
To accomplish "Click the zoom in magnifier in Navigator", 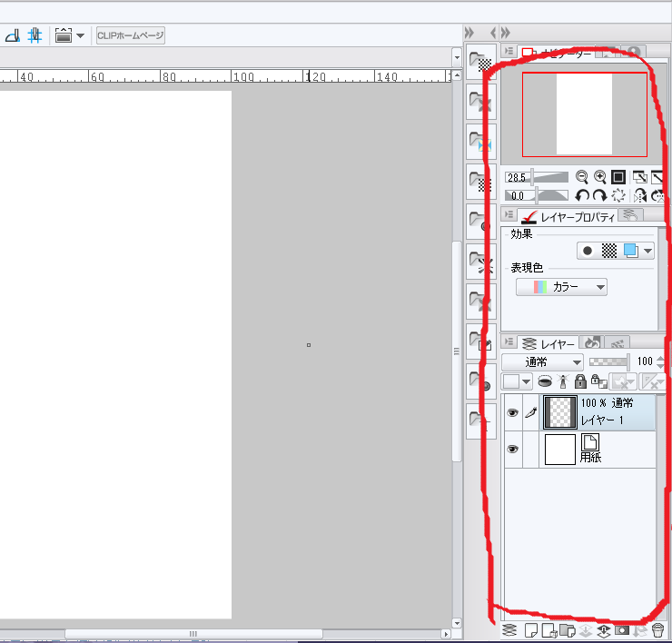I will click(x=599, y=177).
